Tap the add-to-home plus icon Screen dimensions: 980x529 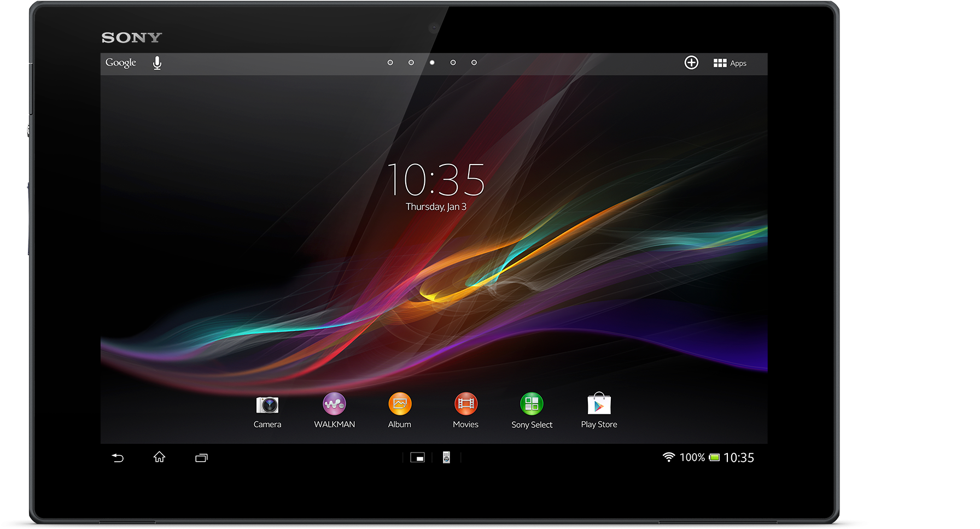point(691,63)
